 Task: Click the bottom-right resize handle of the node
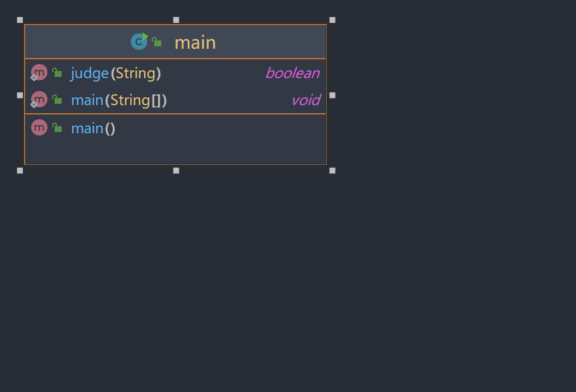(333, 171)
